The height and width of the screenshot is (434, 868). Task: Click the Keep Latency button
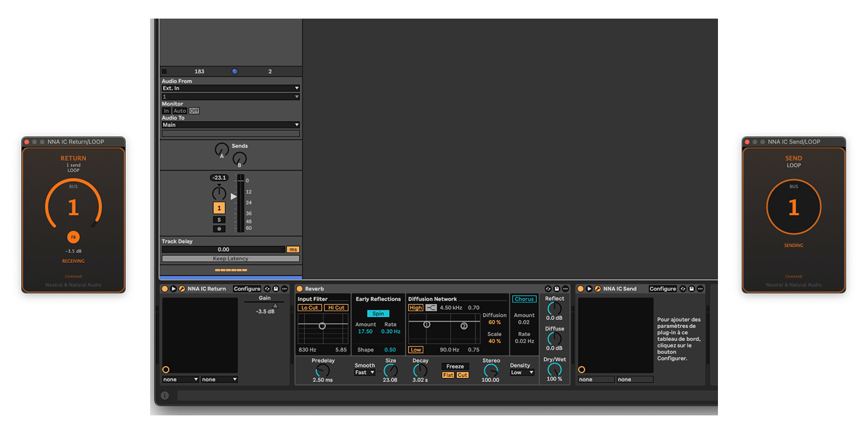point(231,258)
